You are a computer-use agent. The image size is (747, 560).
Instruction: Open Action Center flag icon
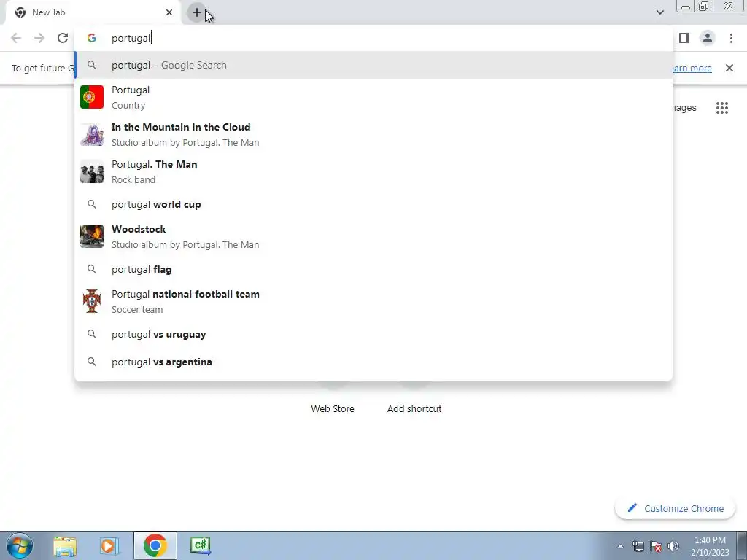(x=656, y=546)
